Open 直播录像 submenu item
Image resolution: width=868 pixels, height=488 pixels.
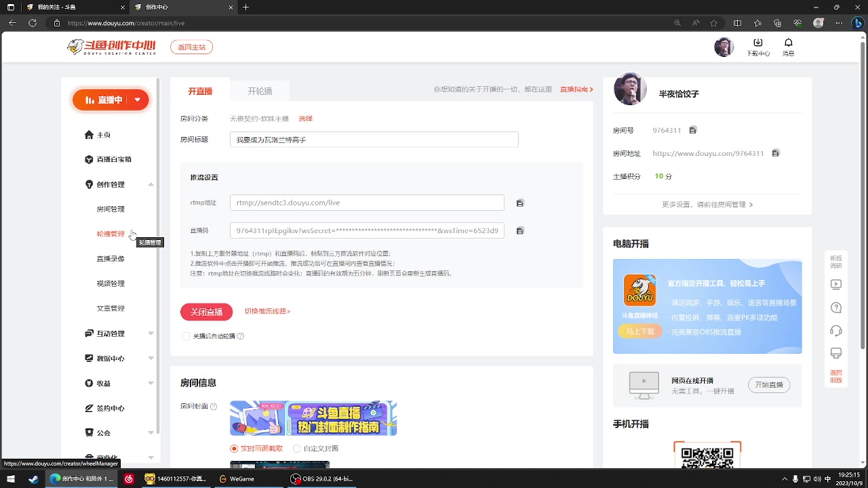tap(111, 259)
